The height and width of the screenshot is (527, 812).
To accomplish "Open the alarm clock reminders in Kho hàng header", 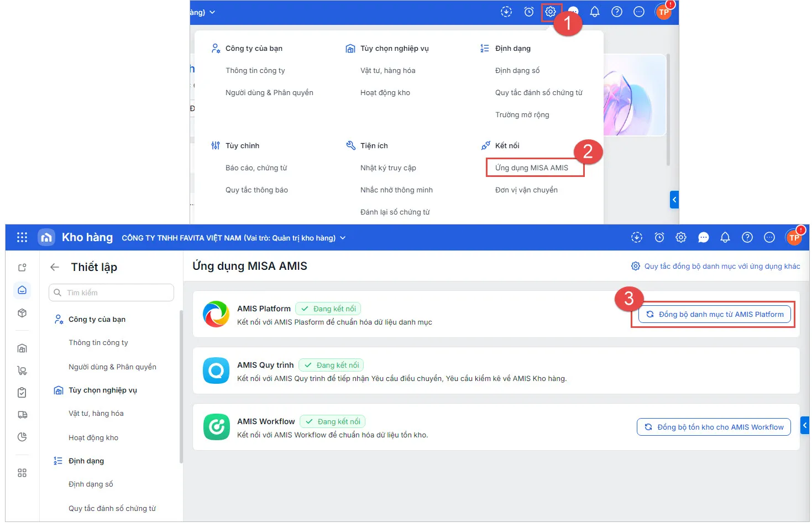I will pos(659,237).
